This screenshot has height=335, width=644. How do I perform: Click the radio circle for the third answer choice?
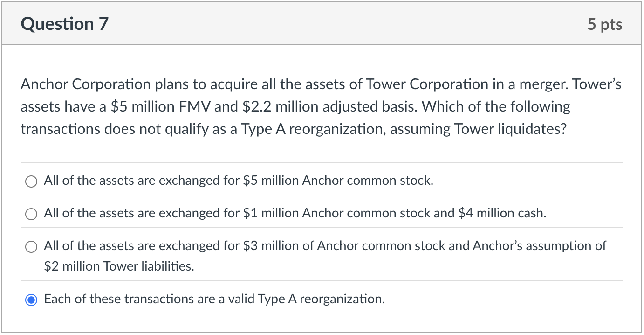pos(31,246)
